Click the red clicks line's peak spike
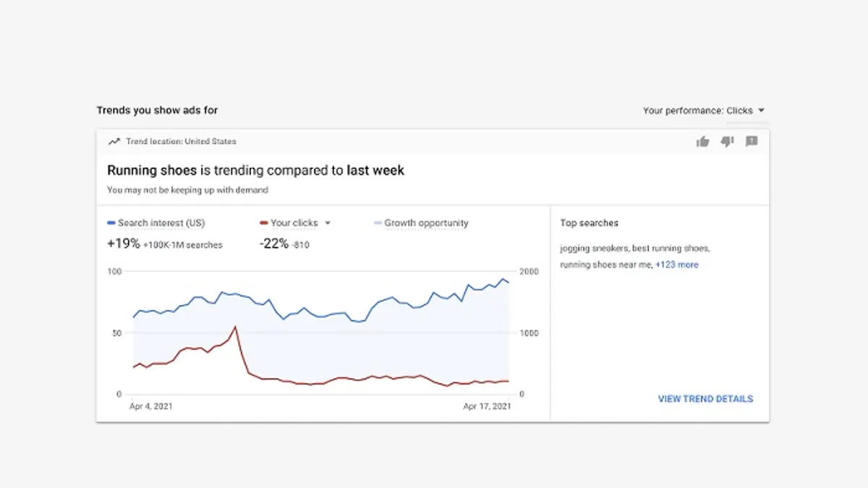The height and width of the screenshot is (488, 868). pos(235,328)
